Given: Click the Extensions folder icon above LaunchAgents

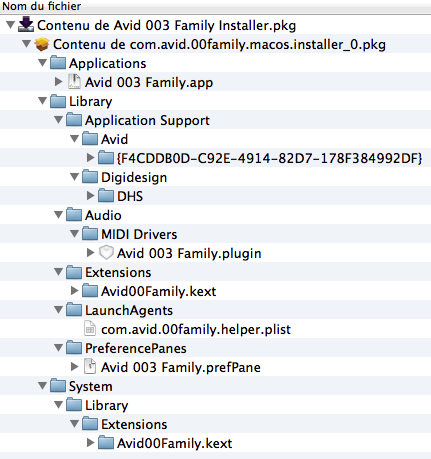Looking at the screenshot, I should 74,272.
